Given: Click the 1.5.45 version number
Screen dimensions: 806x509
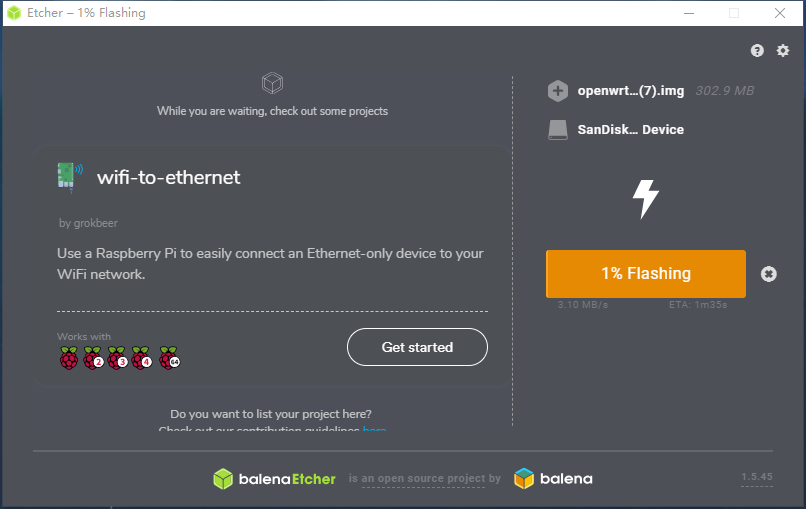Looking at the screenshot, I should pyautogui.click(x=757, y=477).
